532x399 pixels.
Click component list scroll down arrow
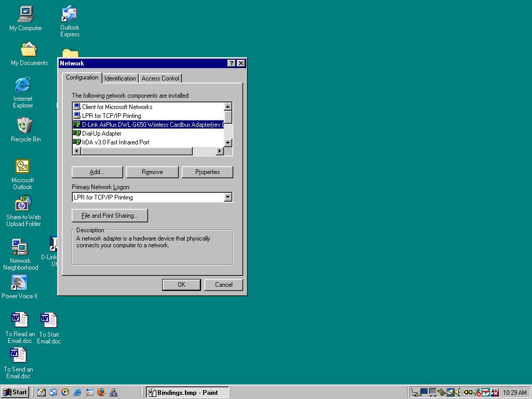228,143
